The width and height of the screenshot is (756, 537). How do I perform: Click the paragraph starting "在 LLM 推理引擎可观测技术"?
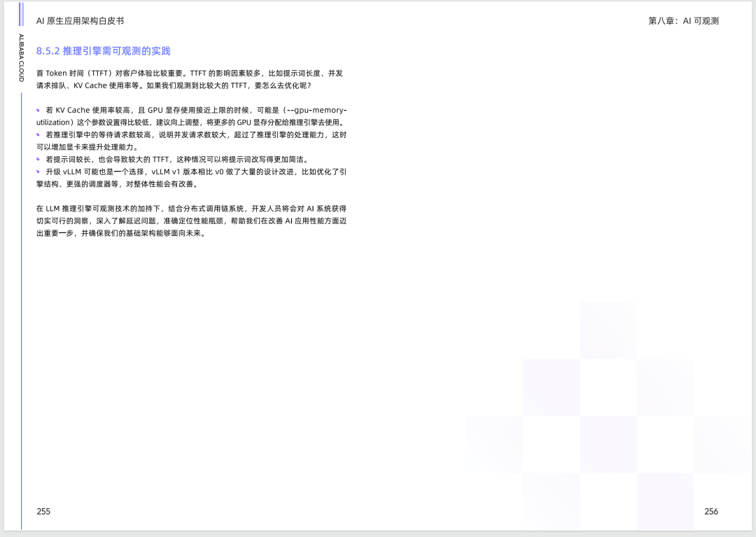pyautogui.click(x=191, y=221)
